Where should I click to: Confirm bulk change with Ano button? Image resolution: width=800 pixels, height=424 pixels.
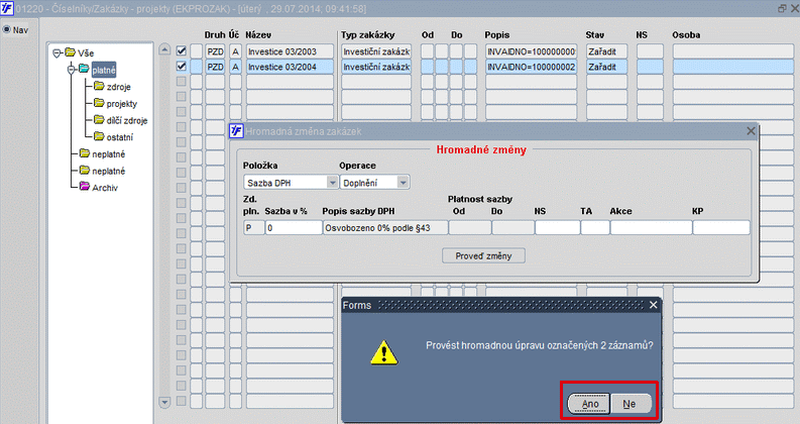point(589,404)
